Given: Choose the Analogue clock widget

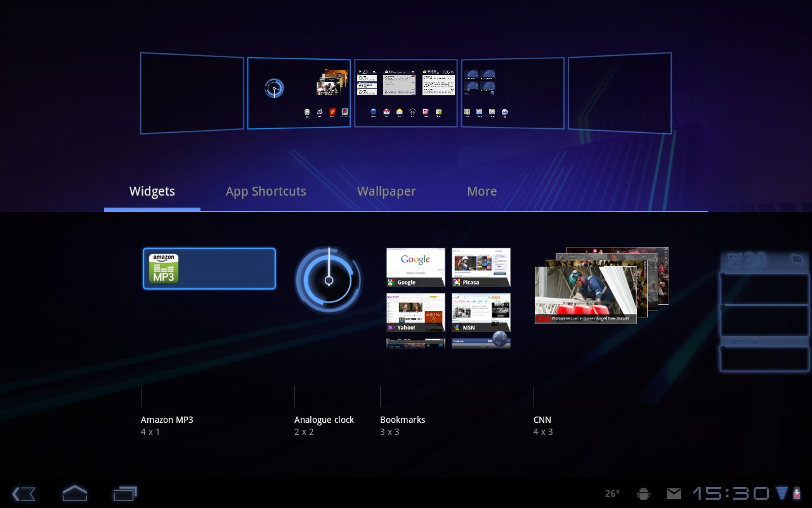Looking at the screenshot, I should click(x=328, y=280).
